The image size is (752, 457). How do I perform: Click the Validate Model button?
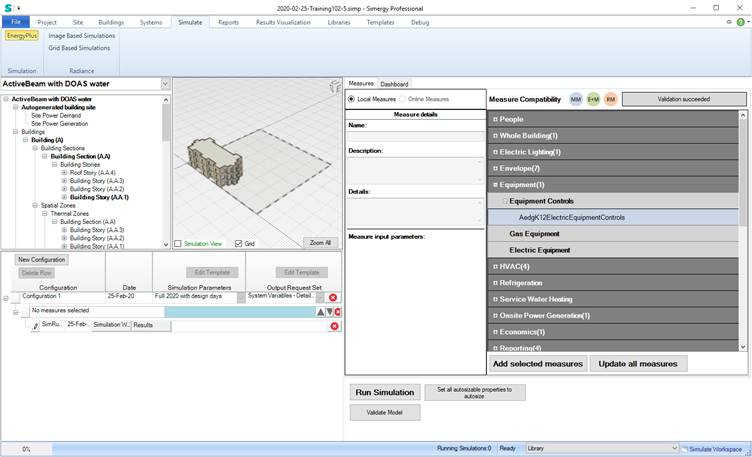385,412
